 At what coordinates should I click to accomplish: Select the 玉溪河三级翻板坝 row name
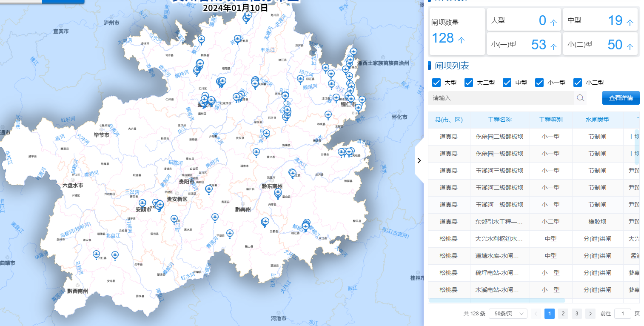click(500, 171)
